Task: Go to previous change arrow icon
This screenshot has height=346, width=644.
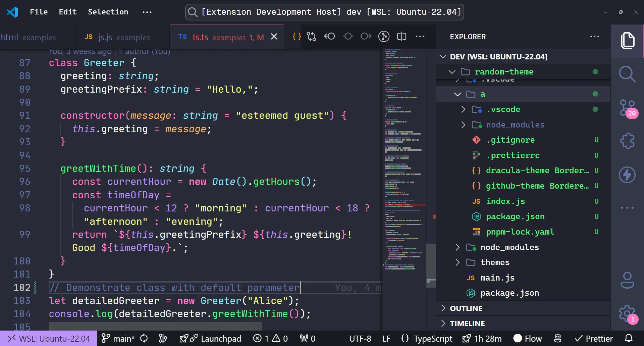Action: click(330, 36)
